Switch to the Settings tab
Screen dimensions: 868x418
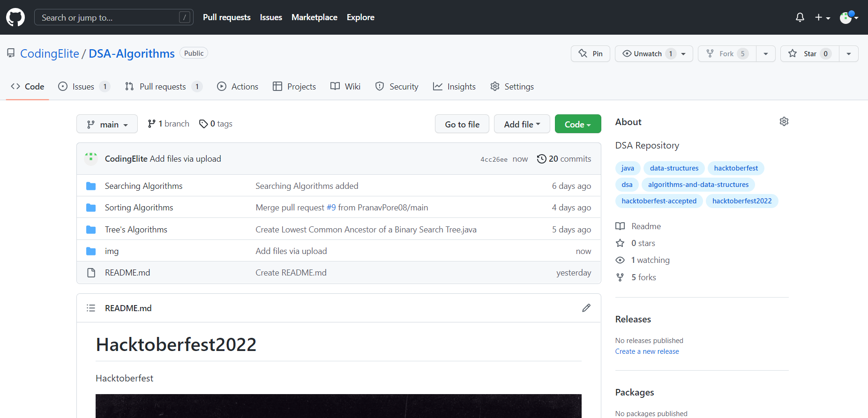pyautogui.click(x=512, y=86)
